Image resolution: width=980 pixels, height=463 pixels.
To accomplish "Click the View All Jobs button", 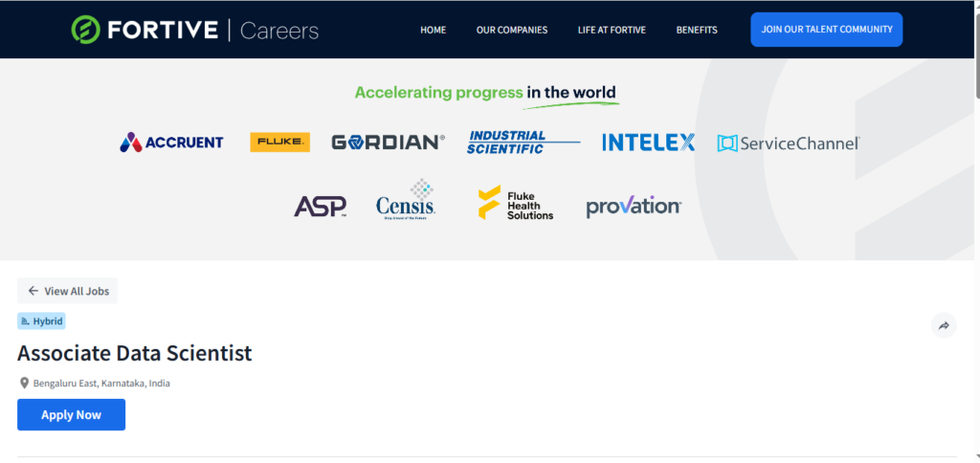I will click(68, 291).
